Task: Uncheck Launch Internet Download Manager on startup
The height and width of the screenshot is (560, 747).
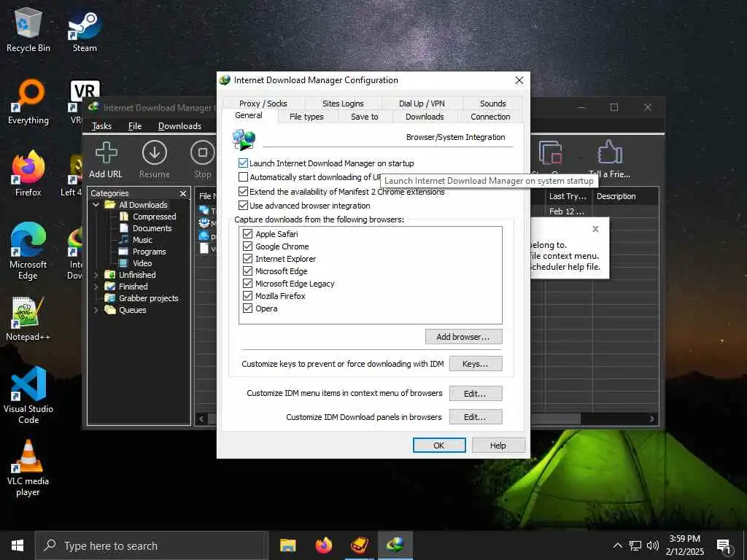Action: 243,163
